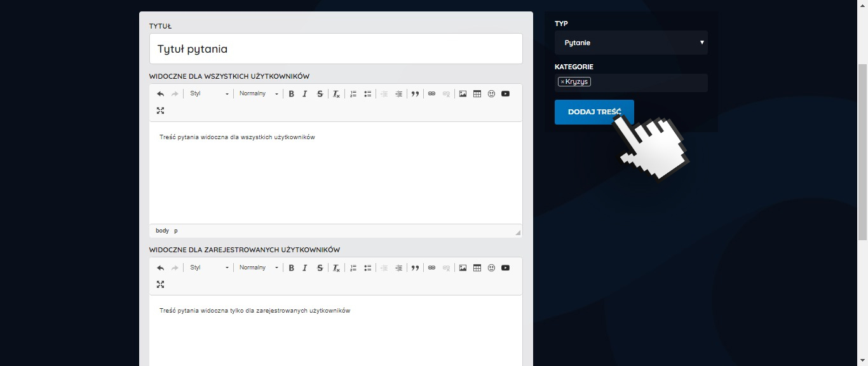868x366 pixels.
Task: Apply strikethrough in the all-users editor
Action: click(x=320, y=94)
